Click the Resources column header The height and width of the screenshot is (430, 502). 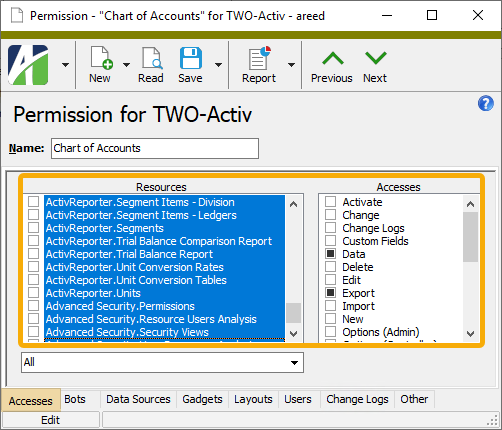(161, 187)
